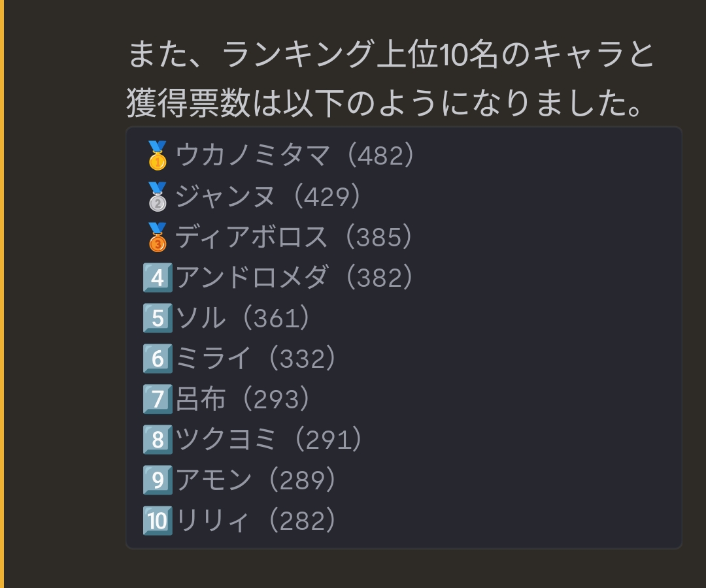Select the number 7 keycap emoji
This screenshot has height=588, width=706.
pos(158,399)
